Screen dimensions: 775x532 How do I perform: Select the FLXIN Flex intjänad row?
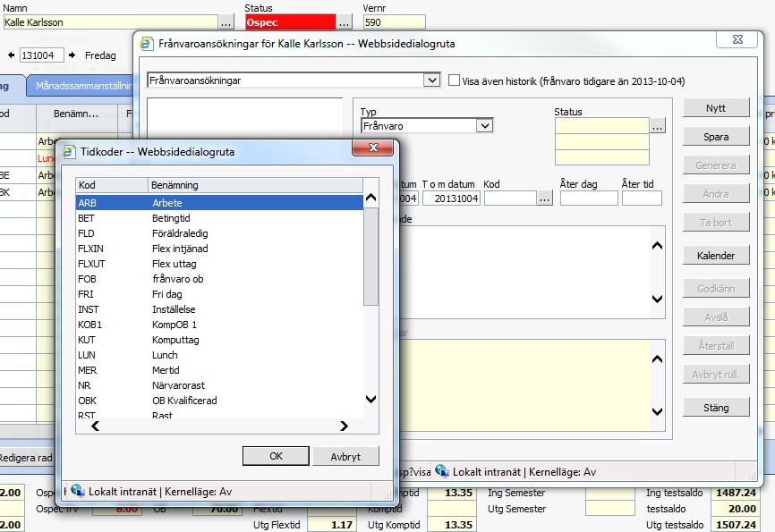219,249
